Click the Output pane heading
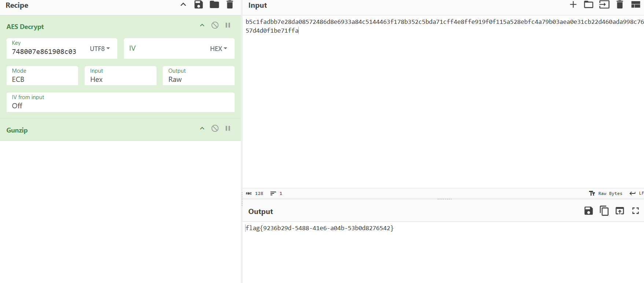Image resolution: width=644 pixels, height=283 pixels. click(x=261, y=211)
